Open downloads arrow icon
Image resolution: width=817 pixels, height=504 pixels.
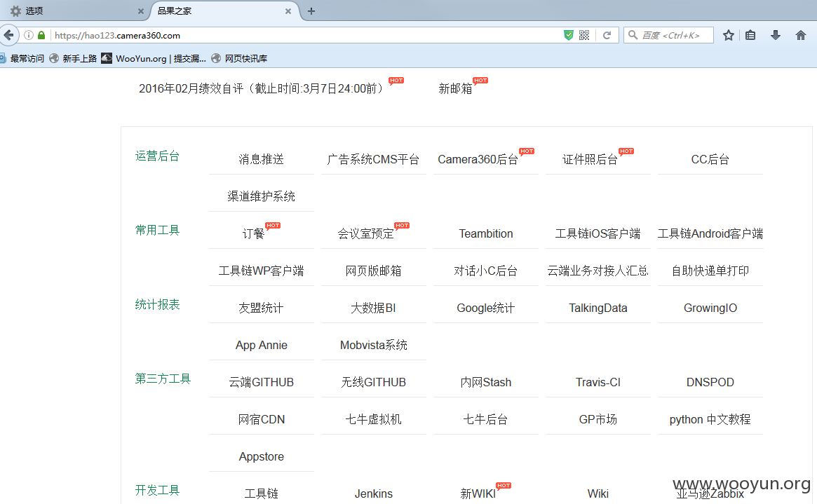point(776,36)
